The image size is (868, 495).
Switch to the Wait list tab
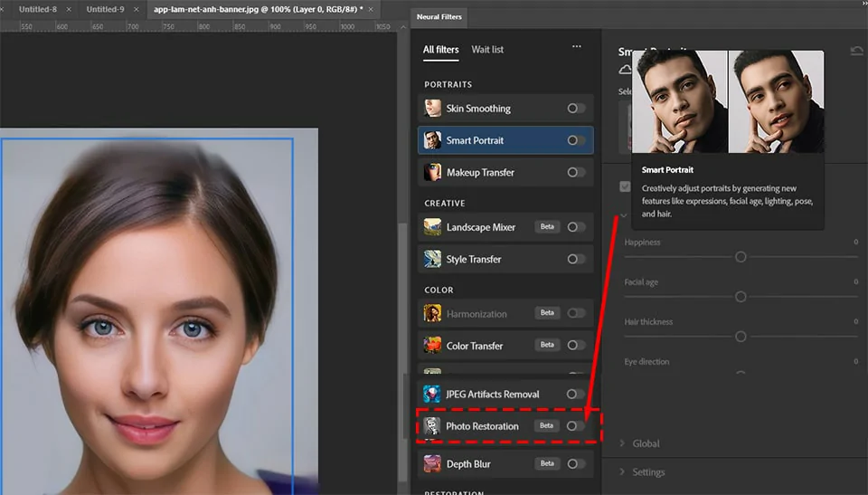pos(487,50)
